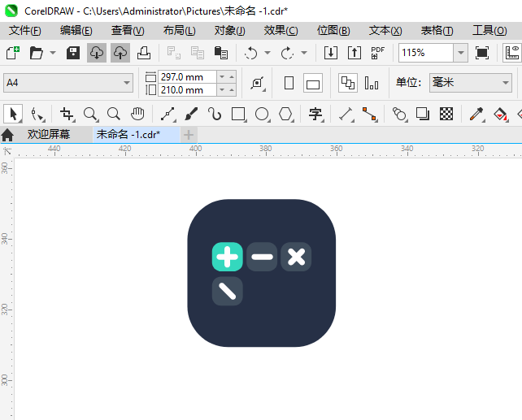Open the 编辑(E) menu

click(x=76, y=31)
